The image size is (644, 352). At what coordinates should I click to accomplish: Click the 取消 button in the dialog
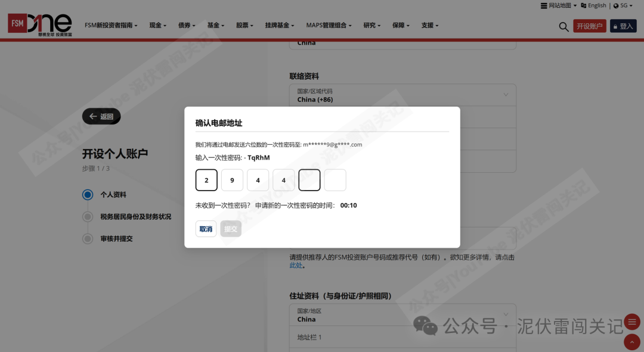tap(206, 229)
